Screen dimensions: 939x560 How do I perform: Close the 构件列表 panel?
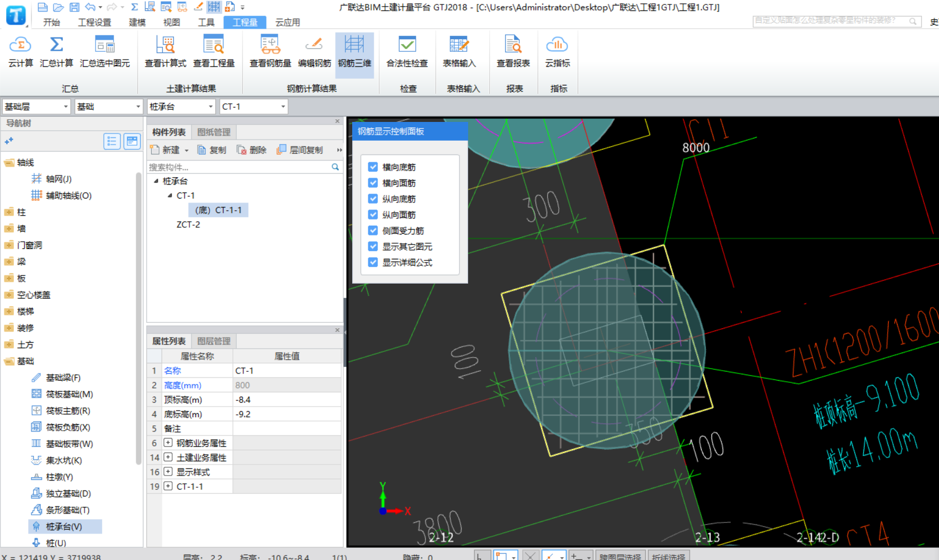(x=337, y=121)
